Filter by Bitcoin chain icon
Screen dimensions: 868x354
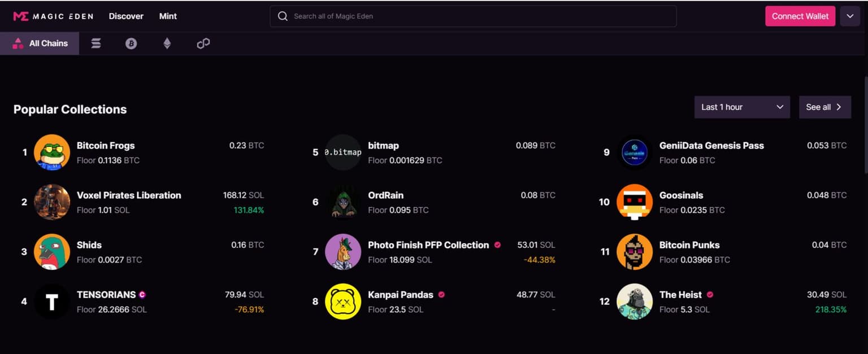click(131, 43)
